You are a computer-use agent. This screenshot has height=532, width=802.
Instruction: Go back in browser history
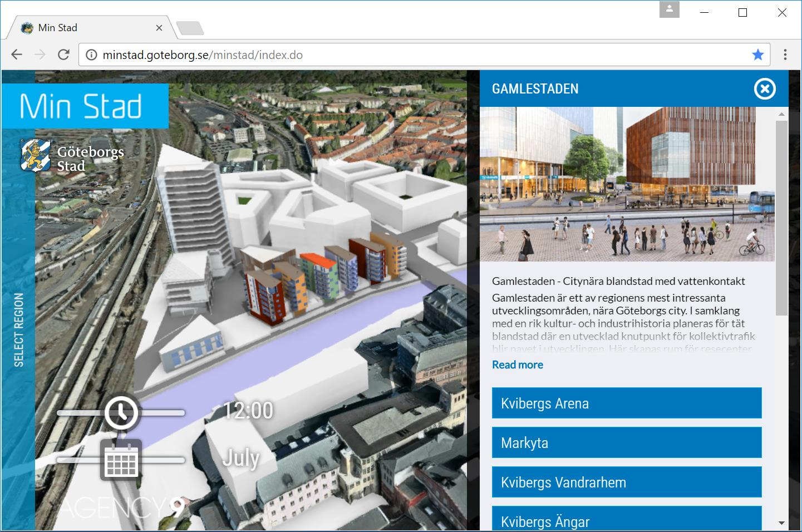pyautogui.click(x=17, y=55)
